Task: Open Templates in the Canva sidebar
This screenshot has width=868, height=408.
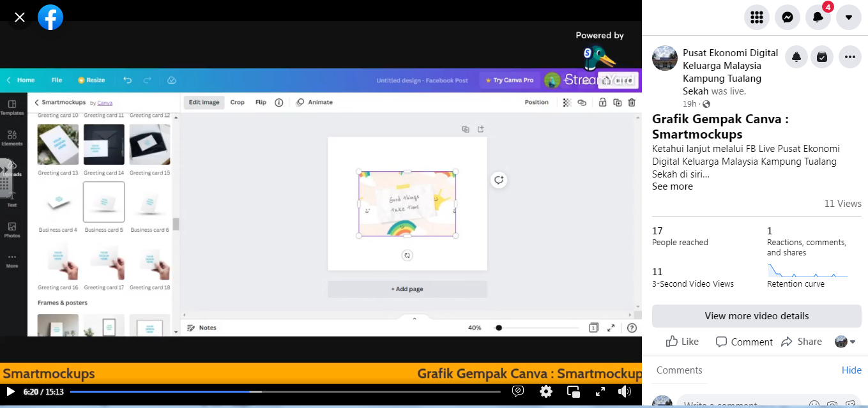Action: (x=12, y=107)
